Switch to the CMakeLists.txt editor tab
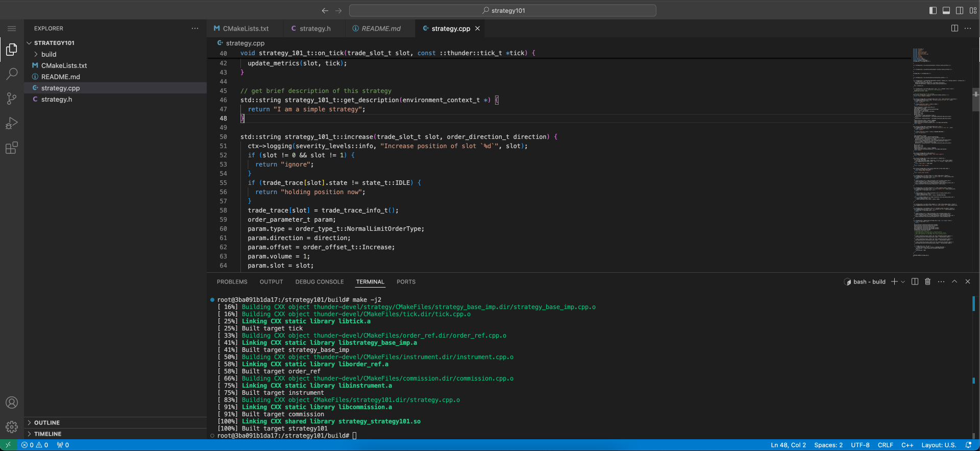The image size is (980, 451). click(244, 29)
